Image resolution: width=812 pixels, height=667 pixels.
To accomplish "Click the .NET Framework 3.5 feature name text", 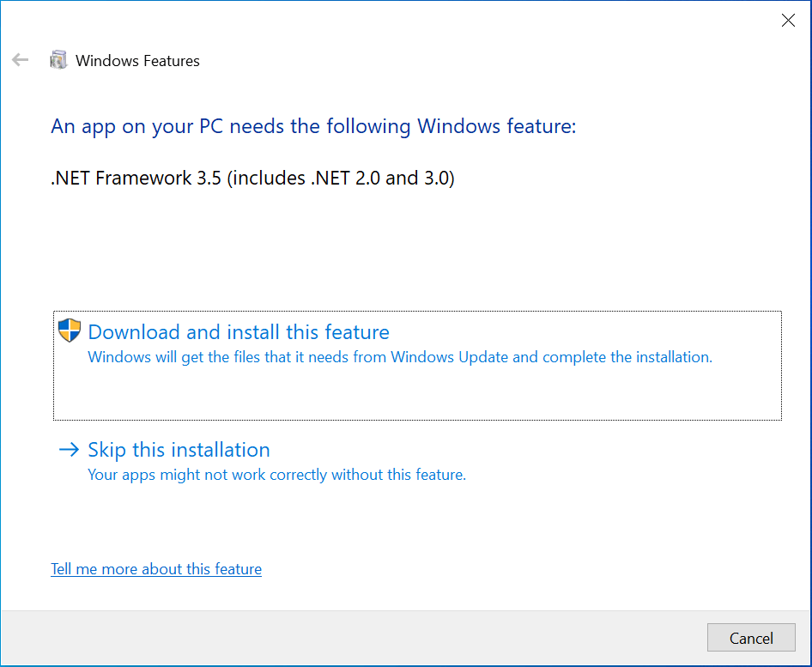I will [x=252, y=178].
